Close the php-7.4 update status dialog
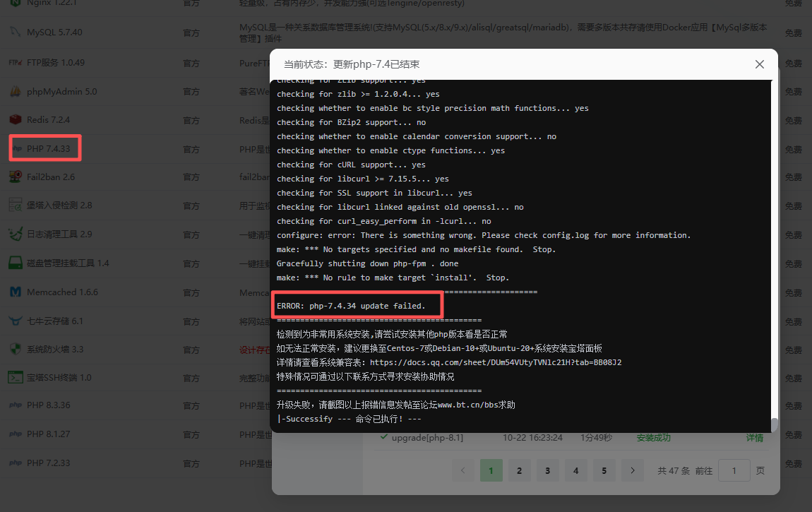This screenshot has height=512, width=812. (x=759, y=64)
